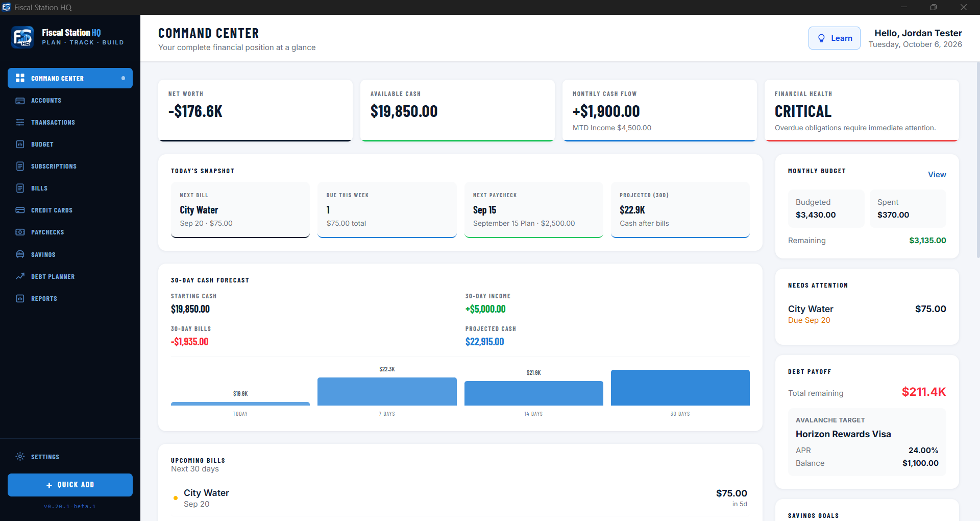Click the plus icon on Quick Add
Image resolution: width=980 pixels, height=521 pixels.
pyautogui.click(x=49, y=485)
